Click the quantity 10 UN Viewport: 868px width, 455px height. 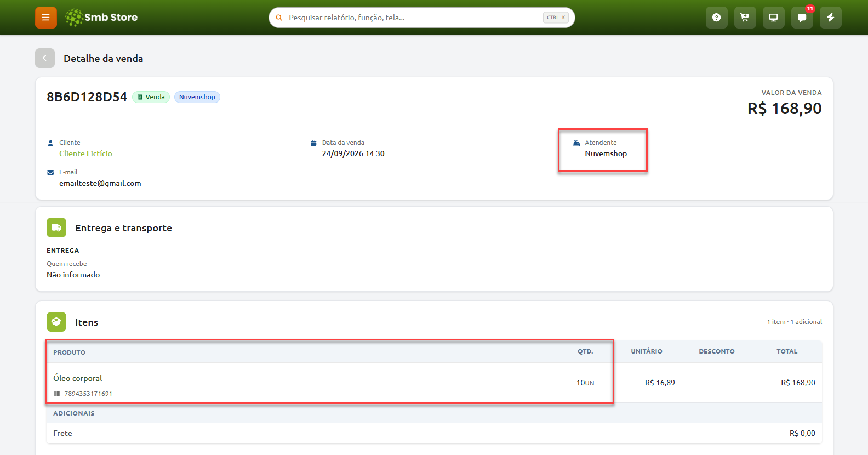585,383
